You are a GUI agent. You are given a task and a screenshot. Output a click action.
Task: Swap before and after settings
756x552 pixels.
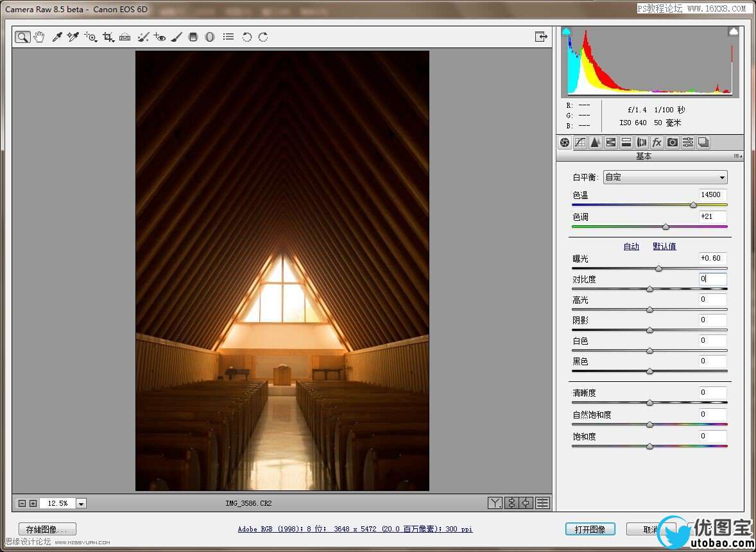511,503
